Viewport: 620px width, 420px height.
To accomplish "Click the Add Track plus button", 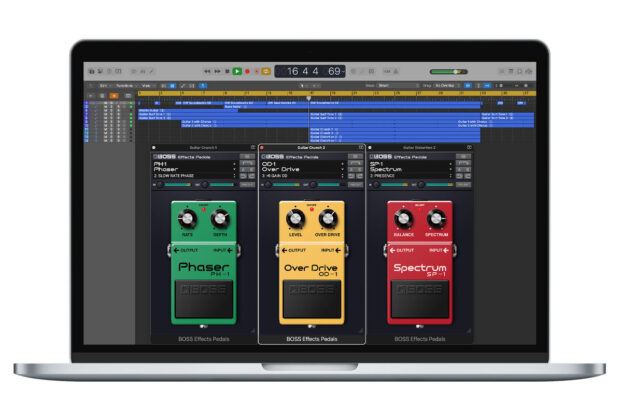I will [91, 96].
